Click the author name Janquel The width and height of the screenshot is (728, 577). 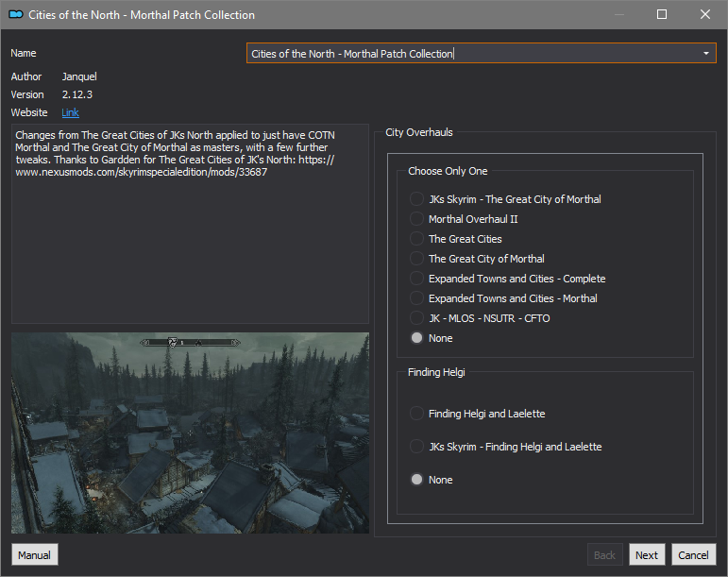79,76
